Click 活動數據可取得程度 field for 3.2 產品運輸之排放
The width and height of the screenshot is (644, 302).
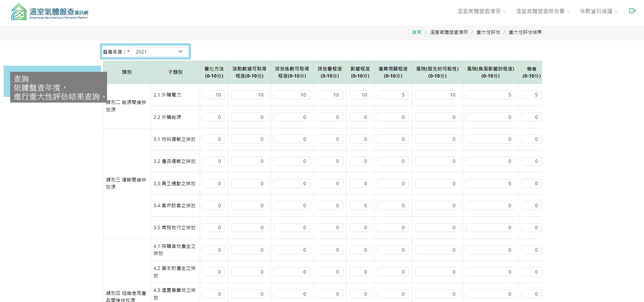coord(249,161)
